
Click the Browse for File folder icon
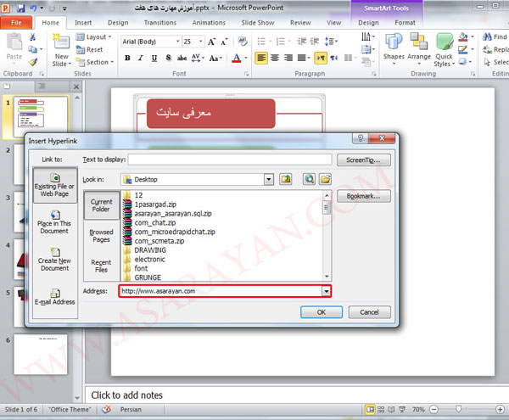pos(324,179)
